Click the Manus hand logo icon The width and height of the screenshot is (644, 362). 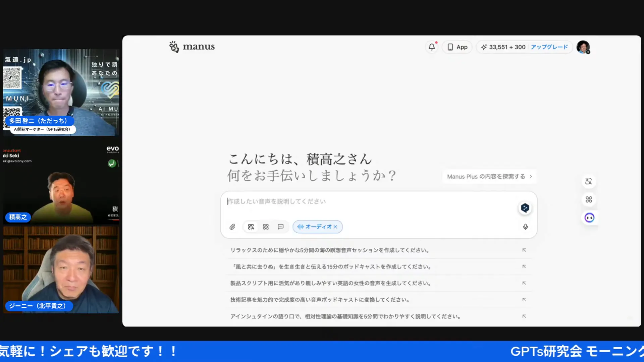tap(174, 47)
